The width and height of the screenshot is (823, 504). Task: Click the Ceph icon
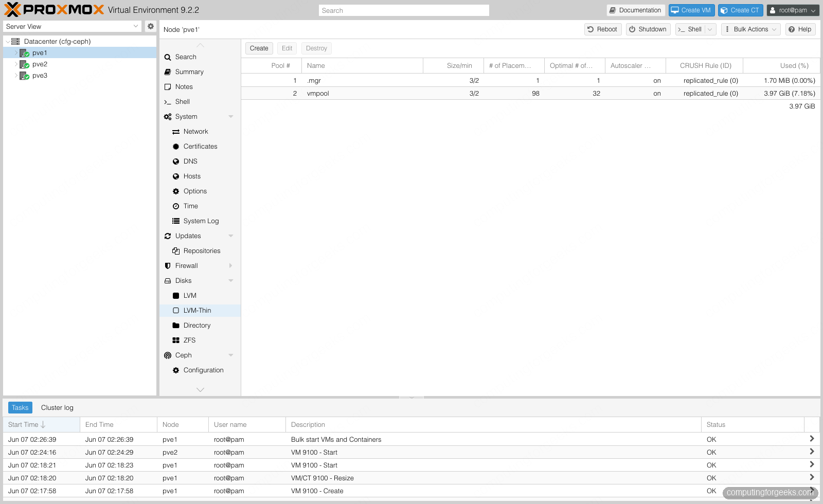[168, 355]
